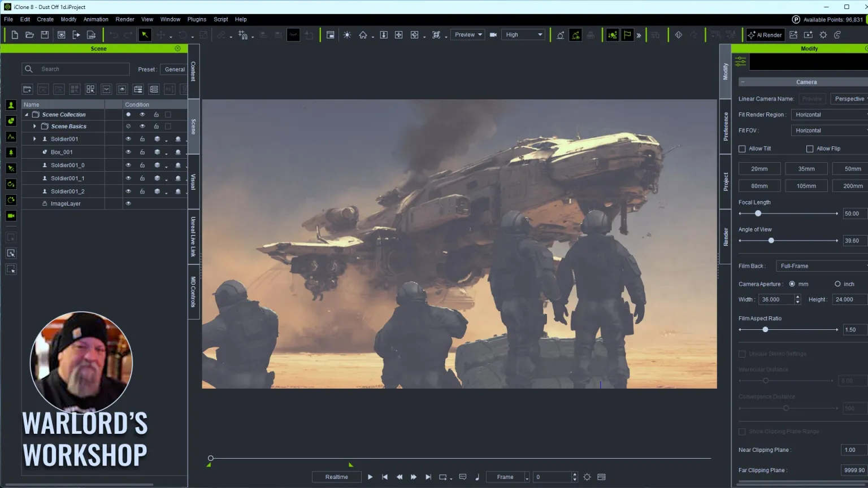
Task: Click the Realtime button
Action: click(337, 477)
